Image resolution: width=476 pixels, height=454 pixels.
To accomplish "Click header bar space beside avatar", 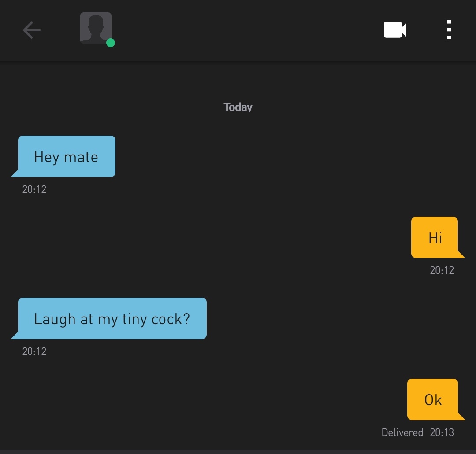I will [x=243, y=30].
